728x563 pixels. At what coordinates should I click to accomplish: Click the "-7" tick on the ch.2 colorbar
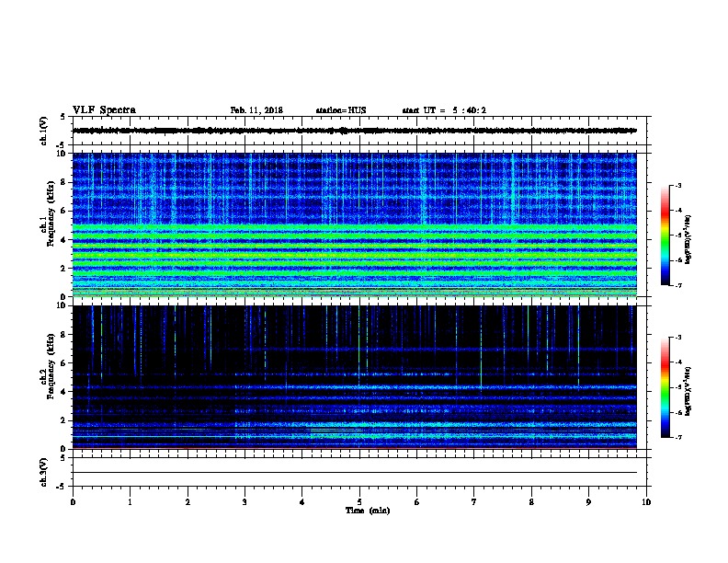click(678, 438)
